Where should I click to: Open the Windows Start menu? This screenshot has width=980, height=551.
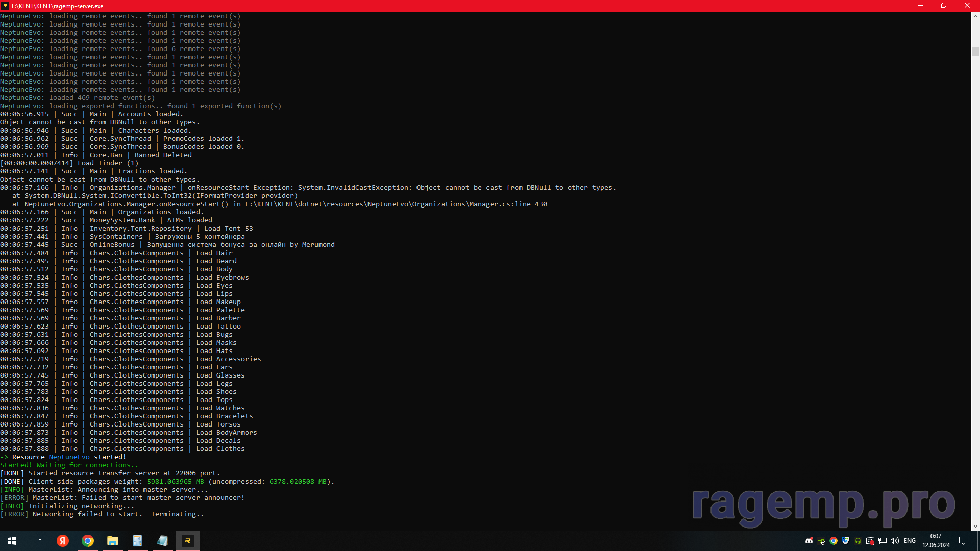pyautogui.click(x=12, y=541)
